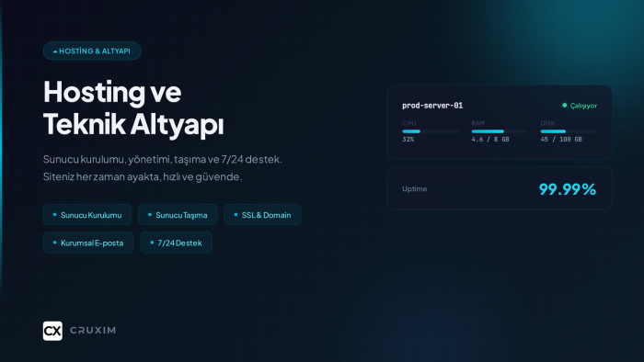Click the DİSK label
The height and width of the screenshot is (362, 644).
(x=547, y=123)
